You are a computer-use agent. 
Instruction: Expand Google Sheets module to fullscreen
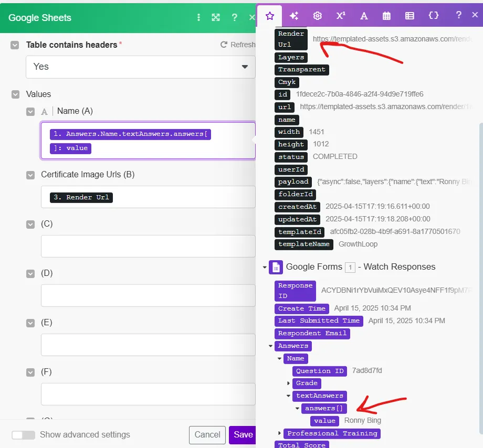[x=216, y=17]
